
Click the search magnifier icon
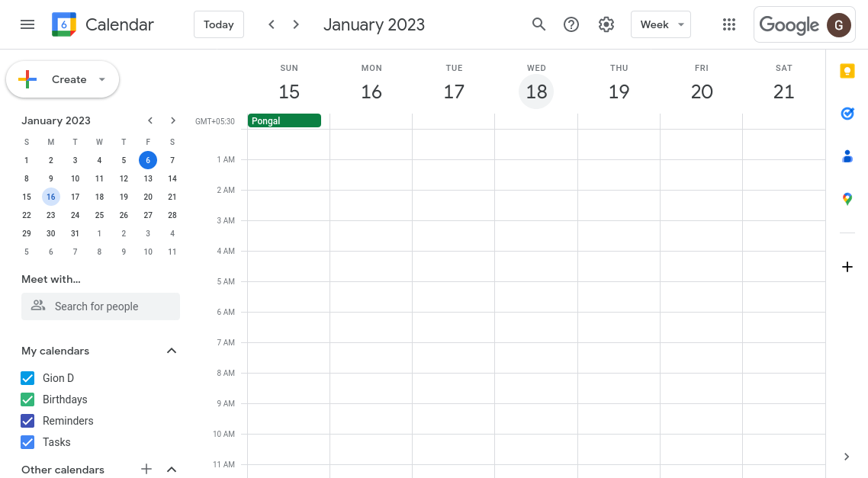tap(538, 24)
